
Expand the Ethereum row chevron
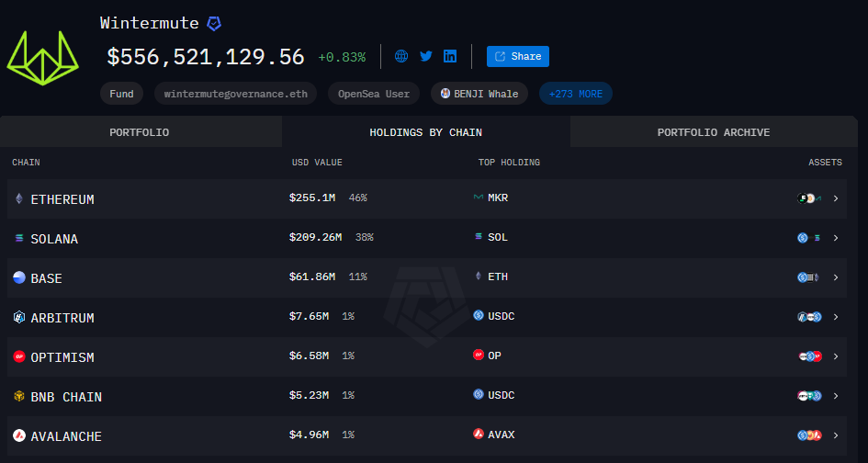(x=836, y=198)
